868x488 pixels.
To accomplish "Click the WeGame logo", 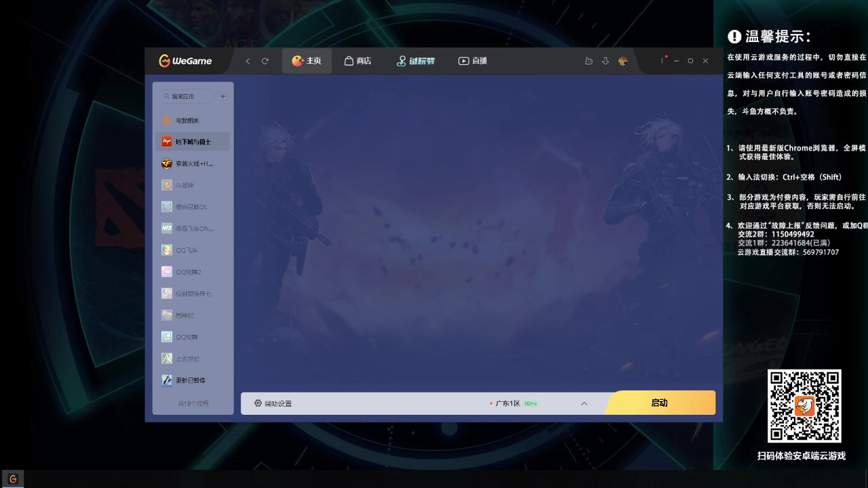I will (x=185, y=61).
